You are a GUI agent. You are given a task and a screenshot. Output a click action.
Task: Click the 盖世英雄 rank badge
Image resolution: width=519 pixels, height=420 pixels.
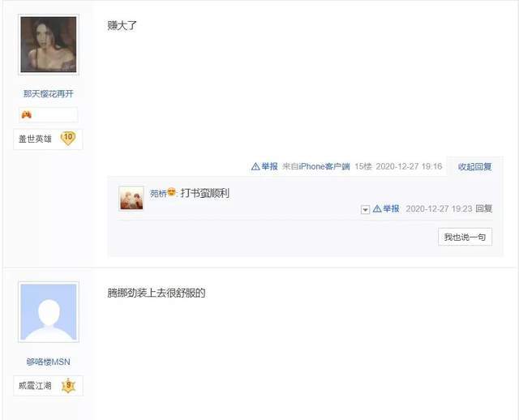(48, 139)
